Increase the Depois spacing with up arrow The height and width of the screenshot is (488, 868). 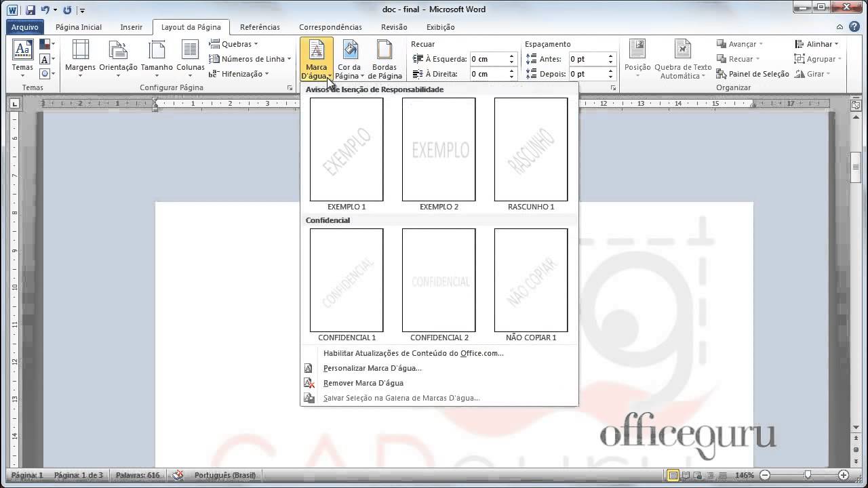click(610, 71)
